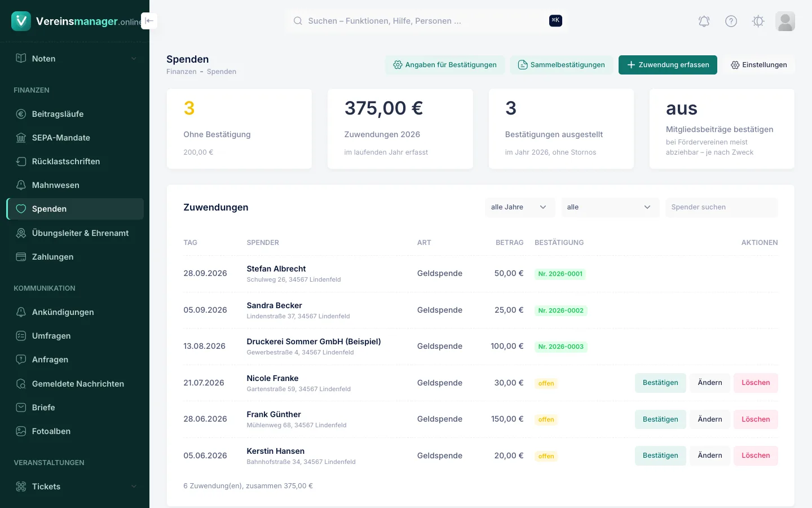Click the Rücklastschriften return icon
812x508 pixels.
pos(21,161)
